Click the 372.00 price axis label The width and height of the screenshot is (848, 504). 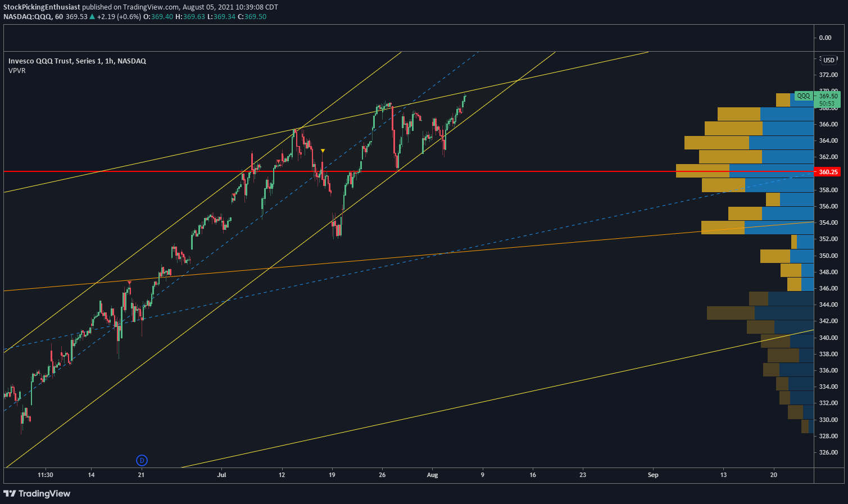(x=828, y=75)
